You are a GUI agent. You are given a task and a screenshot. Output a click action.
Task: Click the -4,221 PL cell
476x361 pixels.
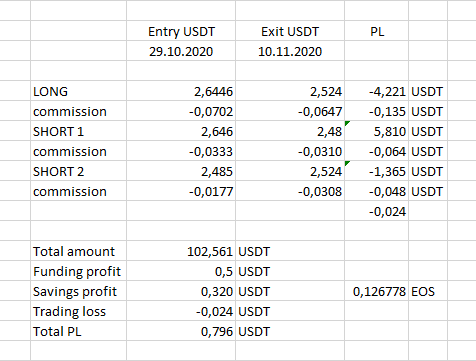click(377, 91)
